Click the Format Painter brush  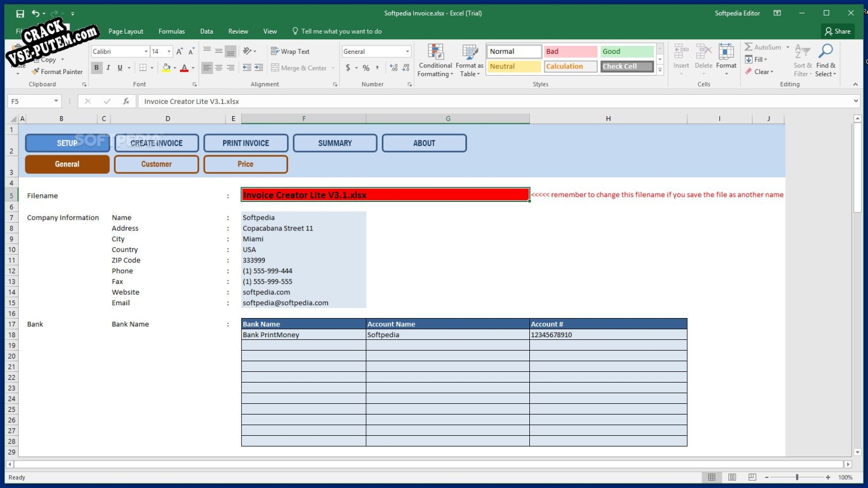click(x=57, y=72)
